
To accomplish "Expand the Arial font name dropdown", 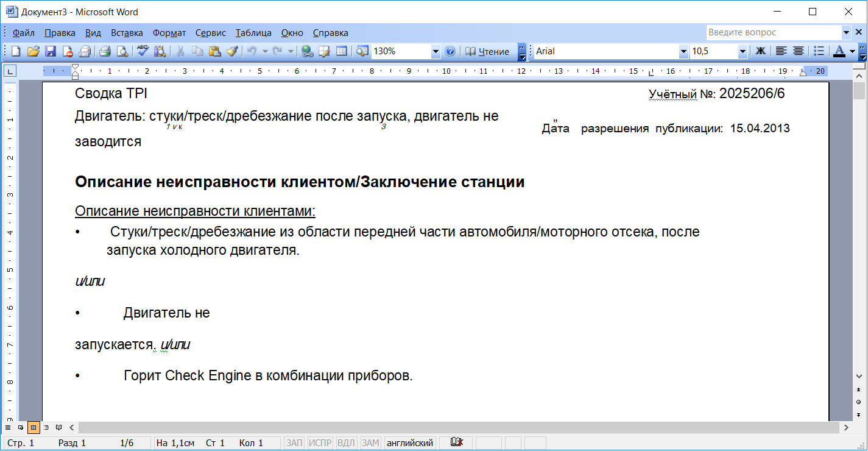I will [683, 52].
